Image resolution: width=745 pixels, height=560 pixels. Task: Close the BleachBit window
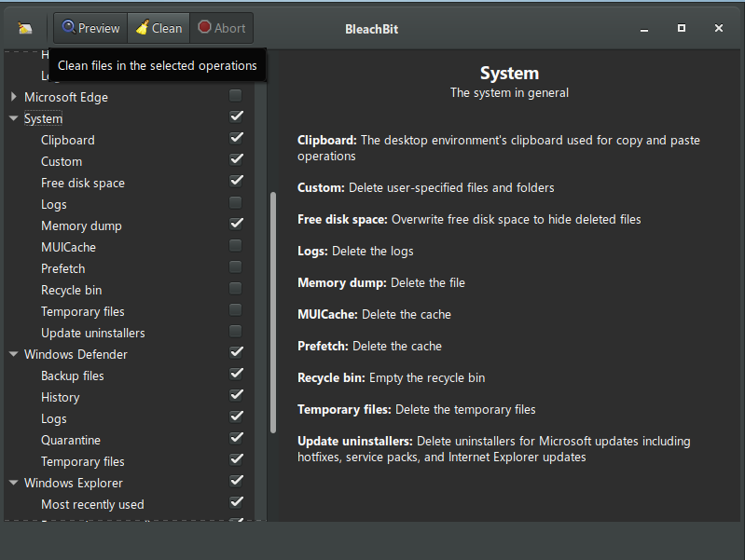point(718,28)
